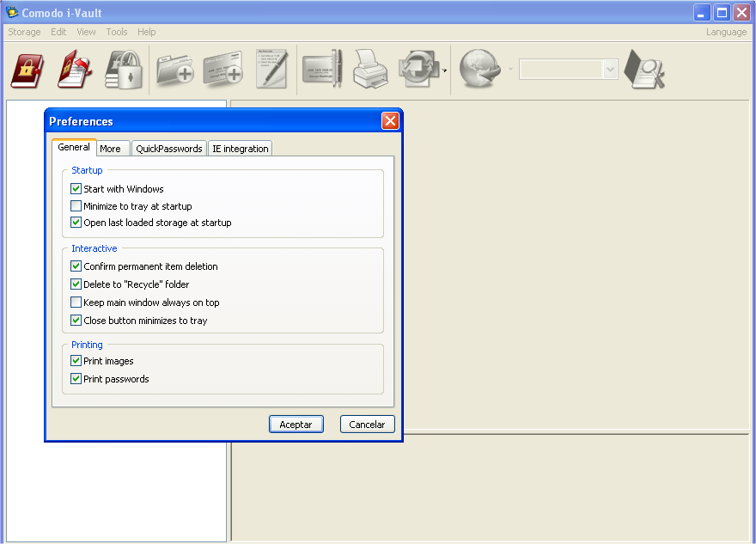The width and height of the screenshot is (756, 544).
Task: Toggle Close button minimizes to tray
Action: click(76, 321)
